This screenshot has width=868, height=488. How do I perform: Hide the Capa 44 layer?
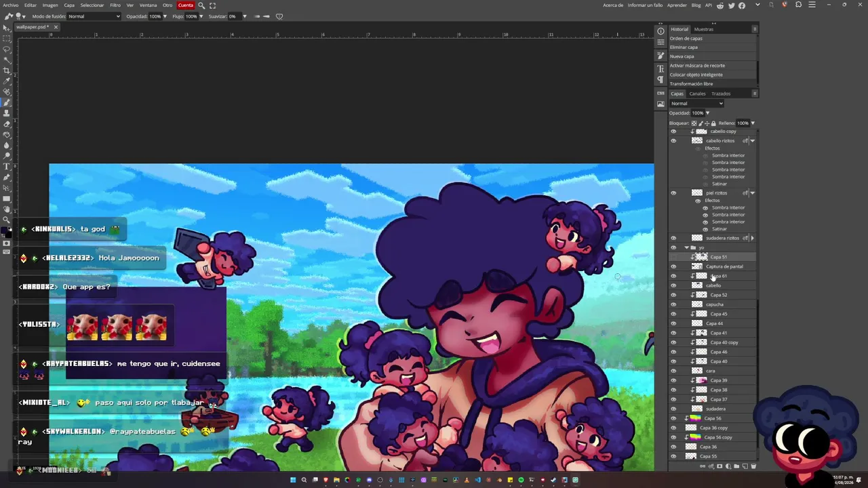click(x=673, y=323)
